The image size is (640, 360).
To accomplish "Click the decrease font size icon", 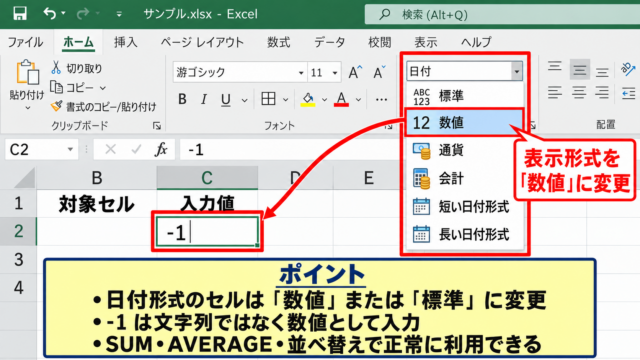I will (x=380, y=72).
